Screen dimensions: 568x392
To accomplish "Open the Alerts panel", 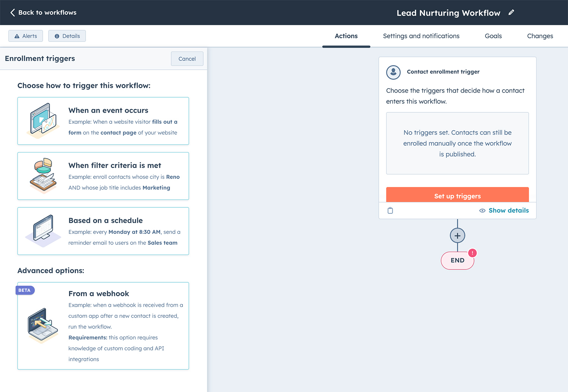I will click(26, 36).
